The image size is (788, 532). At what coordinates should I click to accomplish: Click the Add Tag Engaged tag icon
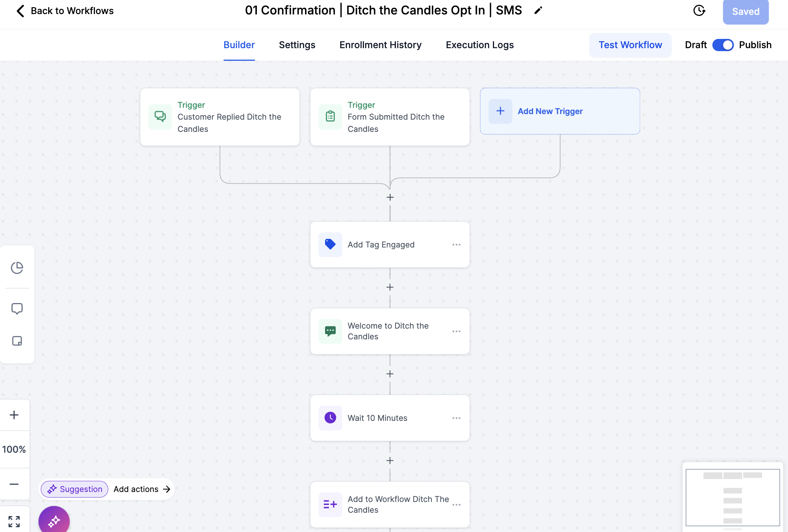tap(330, 245)
